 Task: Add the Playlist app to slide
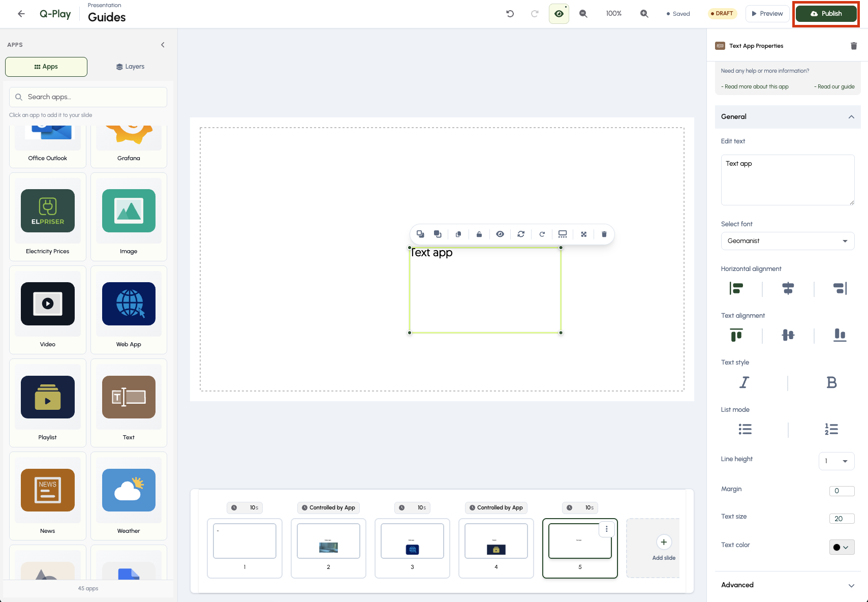(48, 403)
